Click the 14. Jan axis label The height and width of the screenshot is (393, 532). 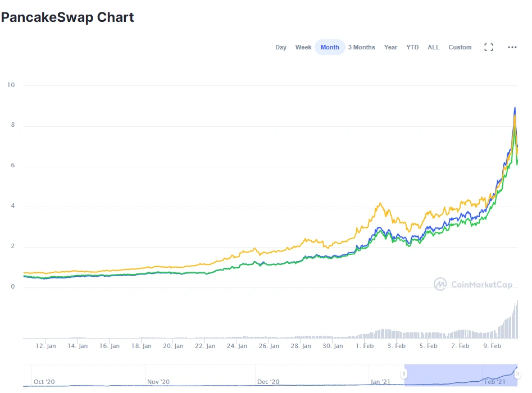pyautogui.click(x=78, y=346)
